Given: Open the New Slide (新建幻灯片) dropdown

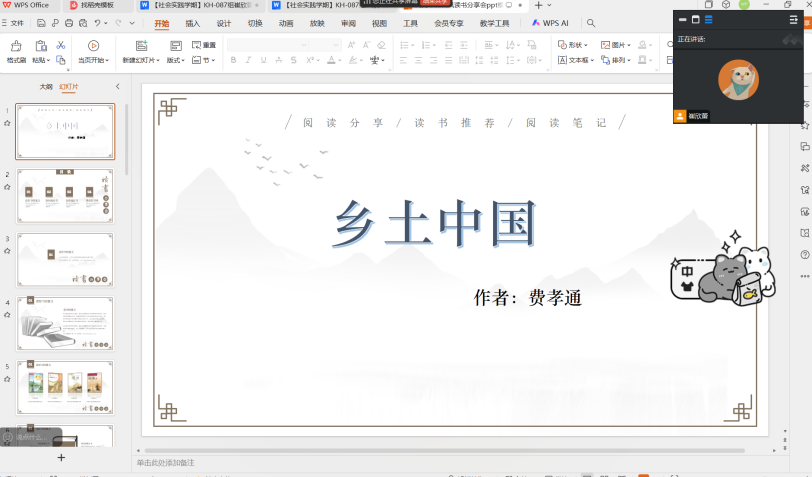Looking at the screenshot, I should pos(141,60).
